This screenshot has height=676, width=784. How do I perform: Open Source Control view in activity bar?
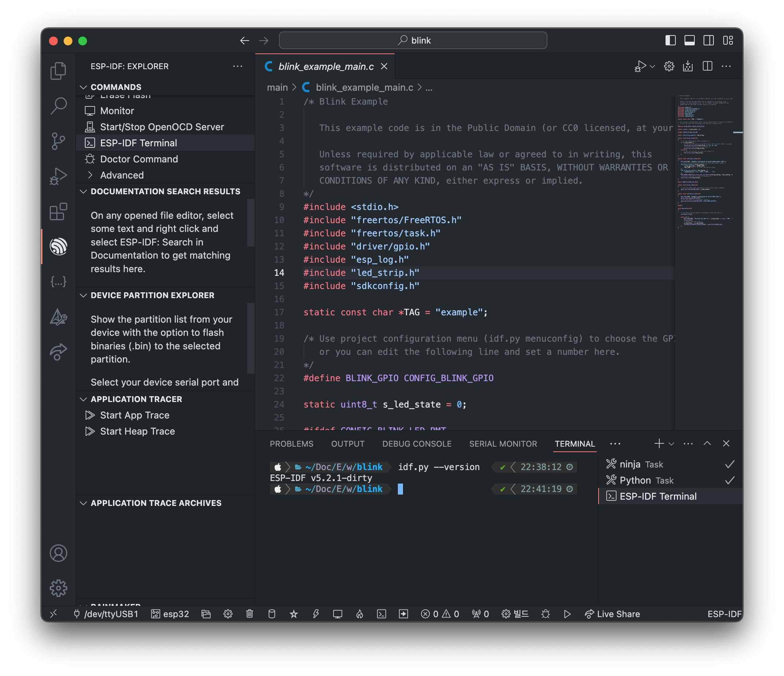click(58, 141)
